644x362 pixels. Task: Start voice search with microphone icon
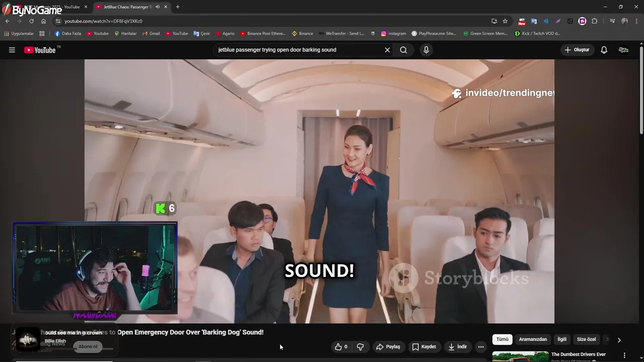pyautogui.click(x=426, y=50)
